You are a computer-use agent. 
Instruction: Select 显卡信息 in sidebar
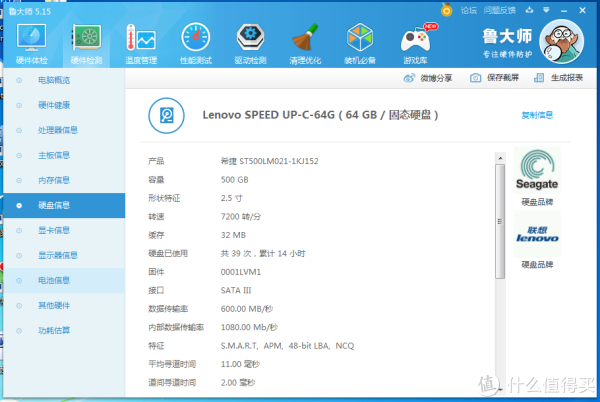click(64, 230)
